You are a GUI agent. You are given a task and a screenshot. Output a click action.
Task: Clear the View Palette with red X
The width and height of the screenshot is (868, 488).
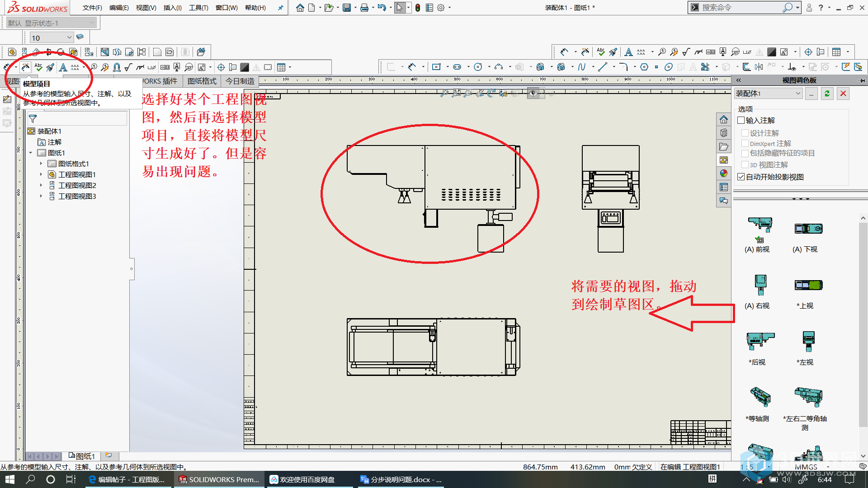pos(843,94)
